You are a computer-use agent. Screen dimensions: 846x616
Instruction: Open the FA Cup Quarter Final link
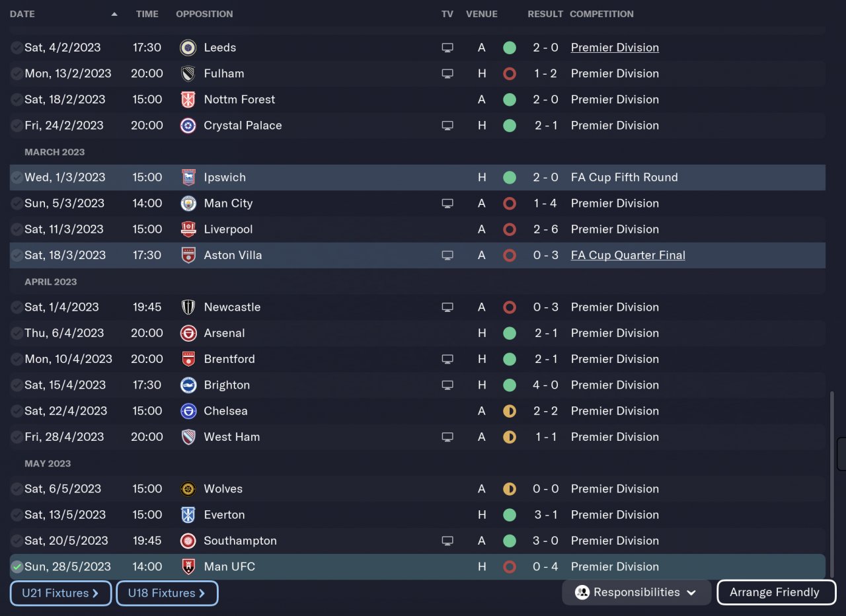(x=628, y=255)
